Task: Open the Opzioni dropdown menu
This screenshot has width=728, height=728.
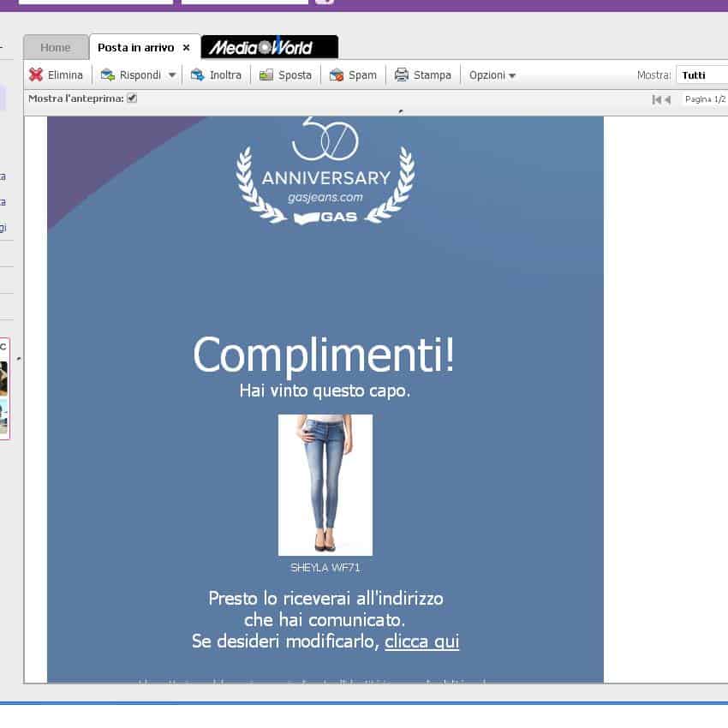Action: point(492,75)
